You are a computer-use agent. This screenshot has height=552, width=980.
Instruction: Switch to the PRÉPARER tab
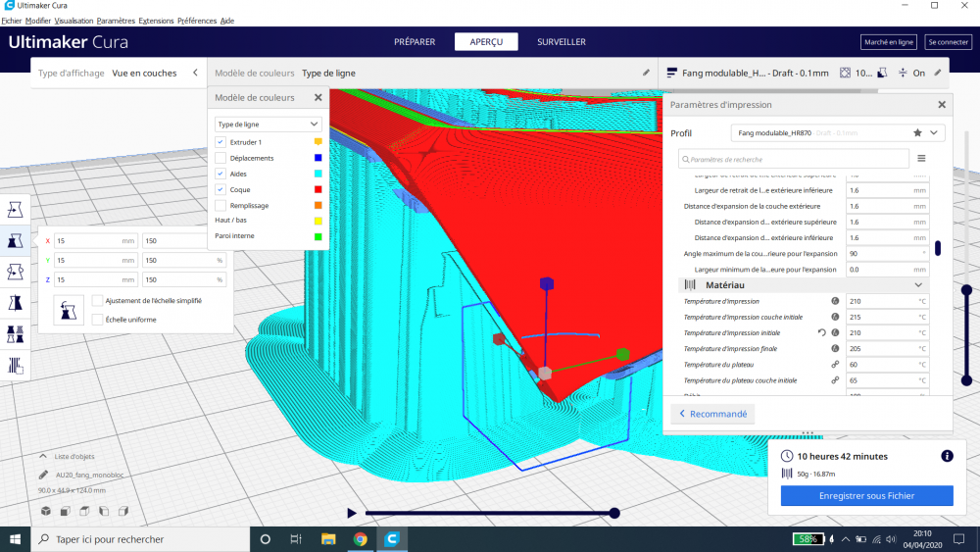(415, 42)
